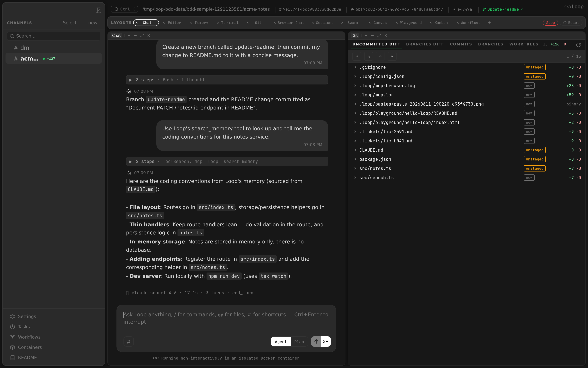Click unstaged badge on .gitignore row
This screenshot has height=368, width=588.
point(535,67)
